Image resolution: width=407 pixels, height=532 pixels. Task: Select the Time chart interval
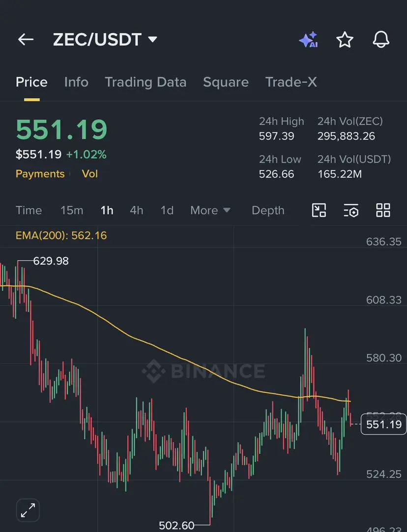click(29, 210)
